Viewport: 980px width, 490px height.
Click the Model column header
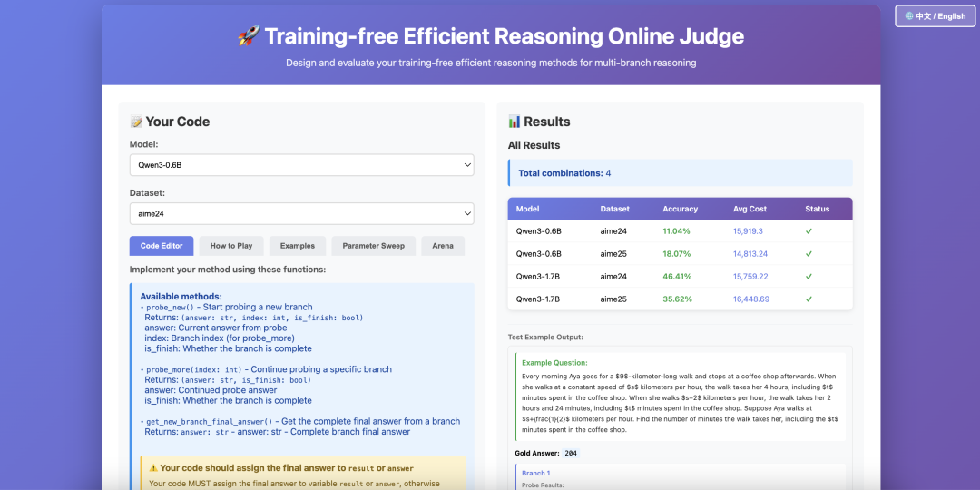(x=527, y=209)
